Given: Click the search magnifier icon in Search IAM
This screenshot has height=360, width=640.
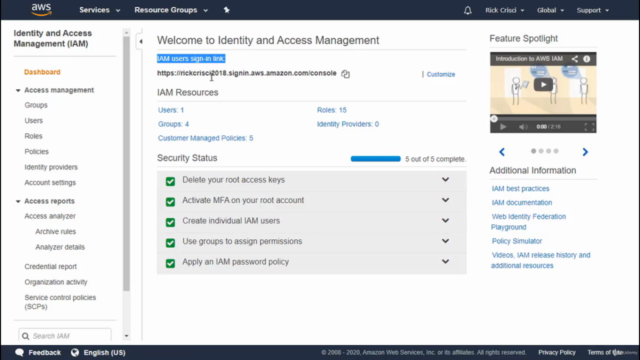Looking at the screenshot, I should pyautogui.click(x=25, y=336).
